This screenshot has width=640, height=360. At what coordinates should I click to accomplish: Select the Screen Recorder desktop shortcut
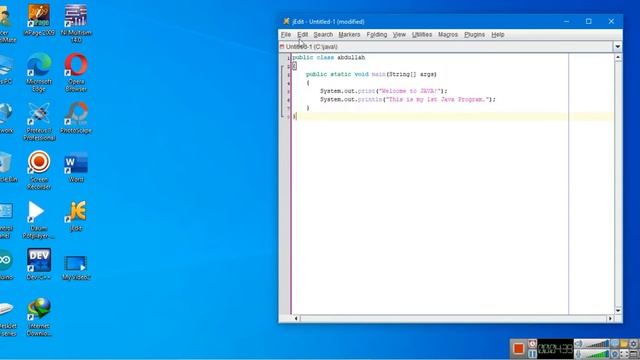point(39,171)
